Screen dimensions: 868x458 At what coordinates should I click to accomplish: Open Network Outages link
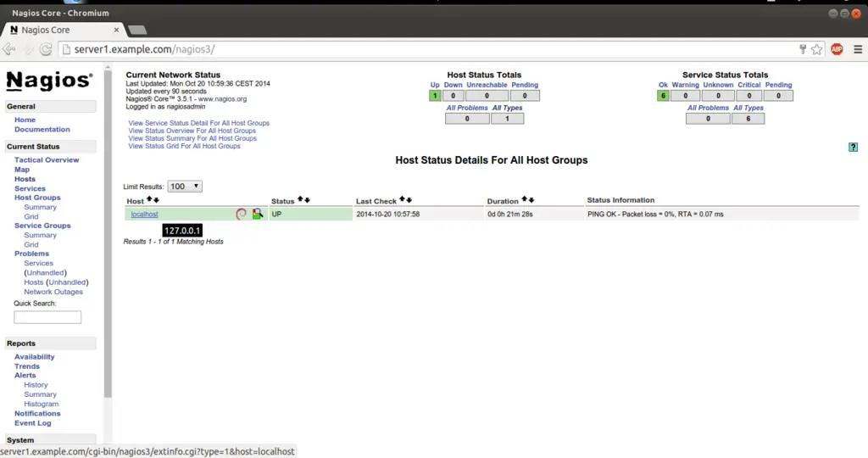pos(53,292)
